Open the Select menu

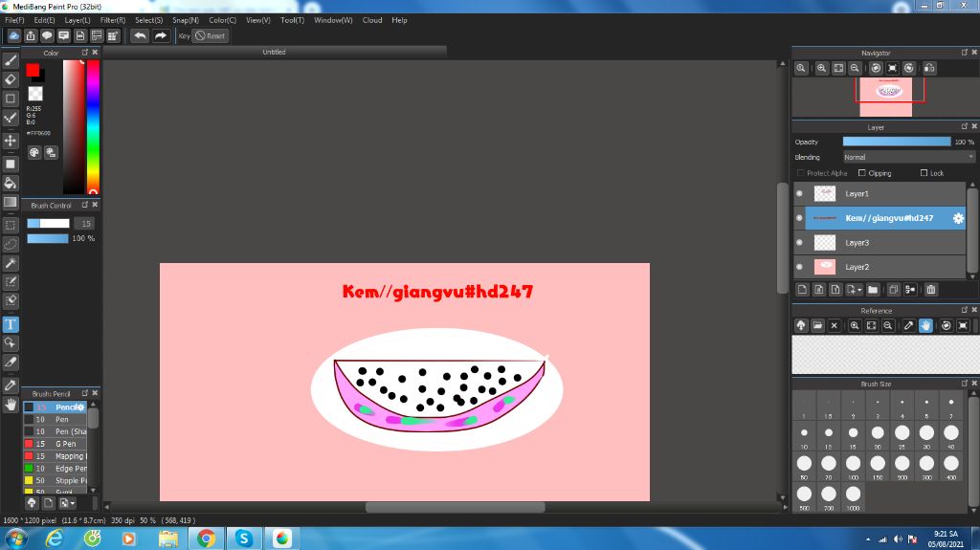[x=148, y=20]
